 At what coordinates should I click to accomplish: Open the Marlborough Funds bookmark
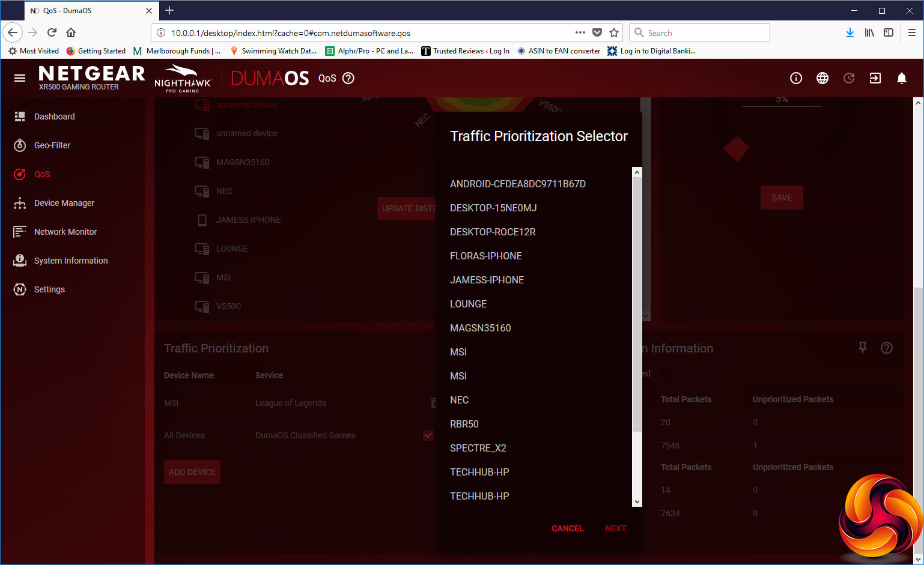click(x=177, y=51)
